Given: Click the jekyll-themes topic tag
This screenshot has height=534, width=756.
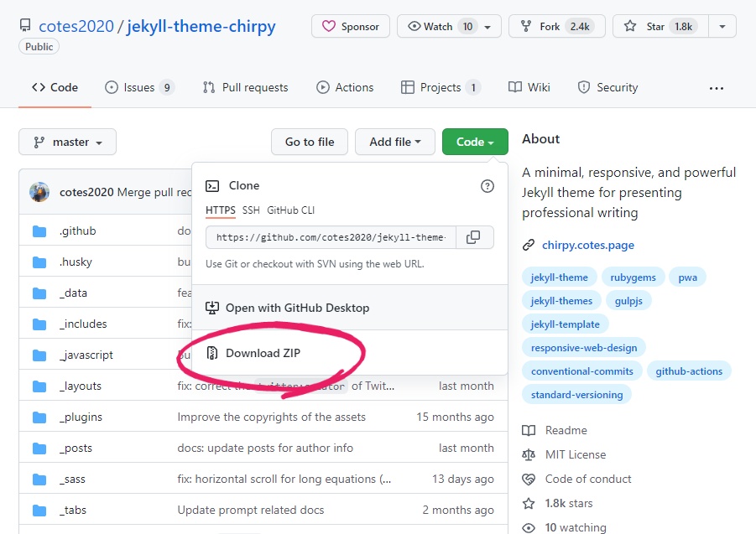Looking at the screenshot, I should point(561,301).
